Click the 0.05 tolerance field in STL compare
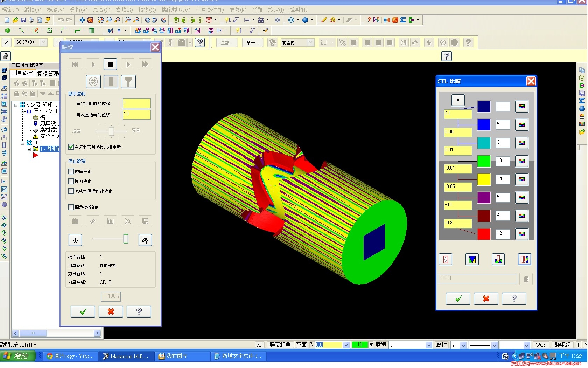This screenshot has width=588, height=368. coord(458,132)
